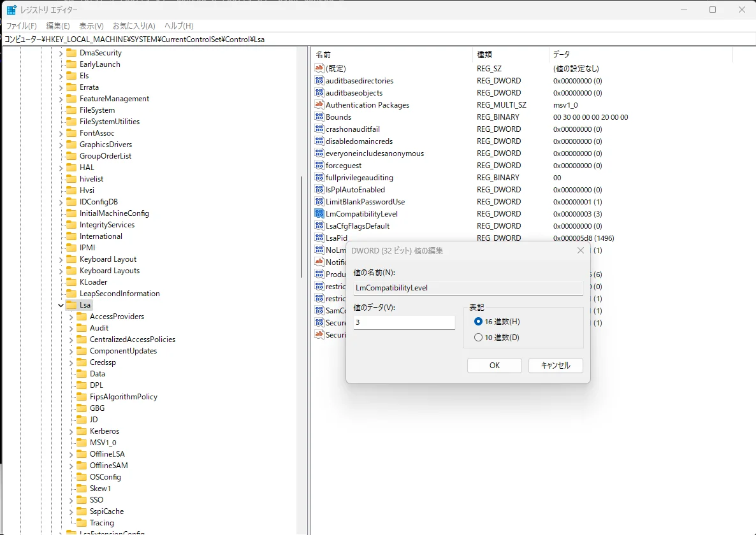The height and width of the screenshot is (535, 756).
Task: Click the tree pane vertical scrollbar
Action: click(x=302, y=226)
